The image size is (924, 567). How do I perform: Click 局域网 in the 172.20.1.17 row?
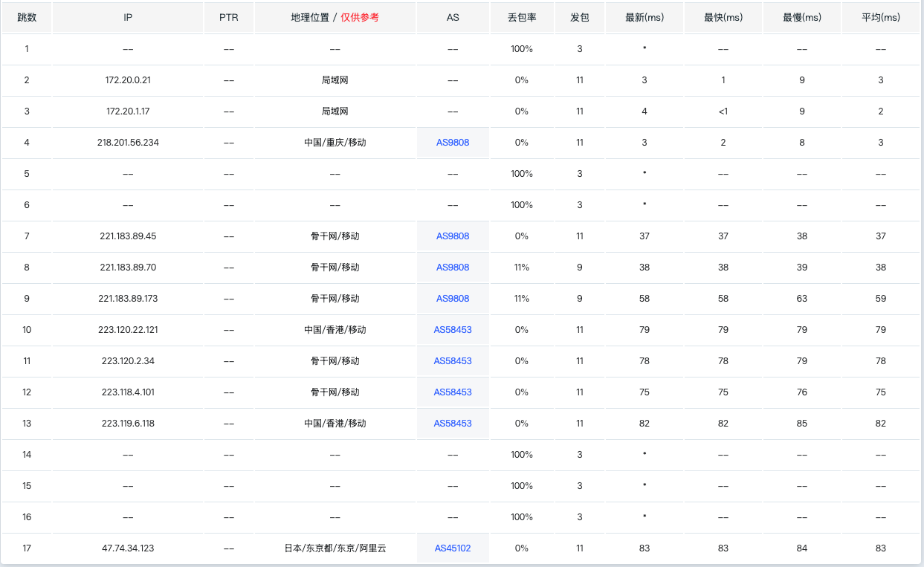pos(335,111)
